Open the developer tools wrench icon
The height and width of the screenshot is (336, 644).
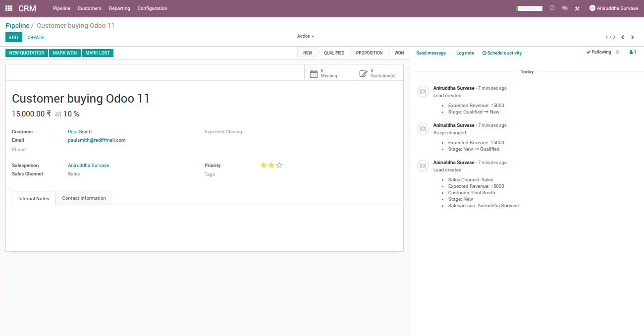(577, 8)
